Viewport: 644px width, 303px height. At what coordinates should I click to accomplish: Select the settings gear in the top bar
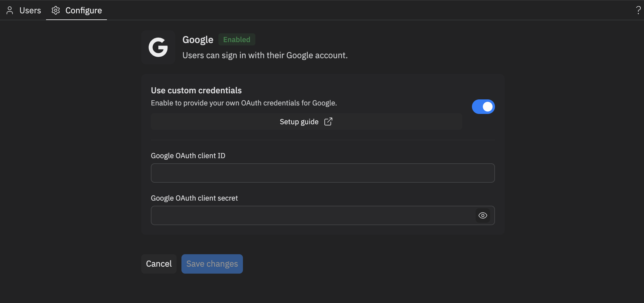[x=56, y=10]
